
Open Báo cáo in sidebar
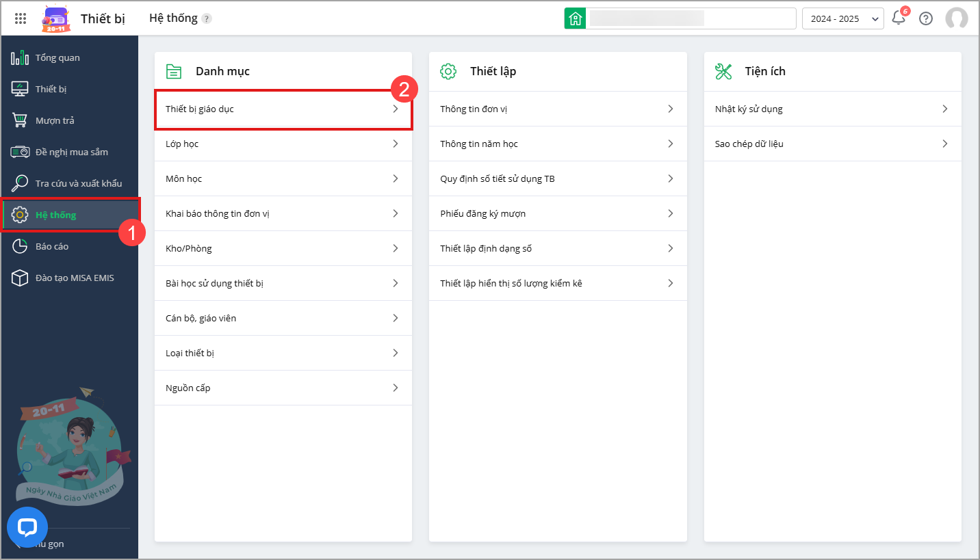(52, 246)
